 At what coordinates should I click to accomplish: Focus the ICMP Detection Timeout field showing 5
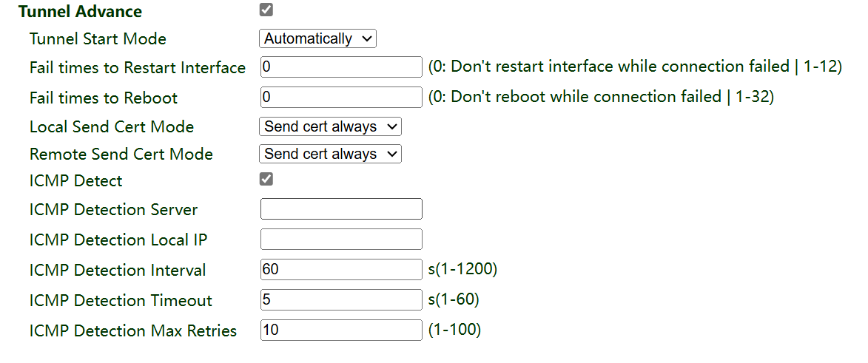coord(341,300)
